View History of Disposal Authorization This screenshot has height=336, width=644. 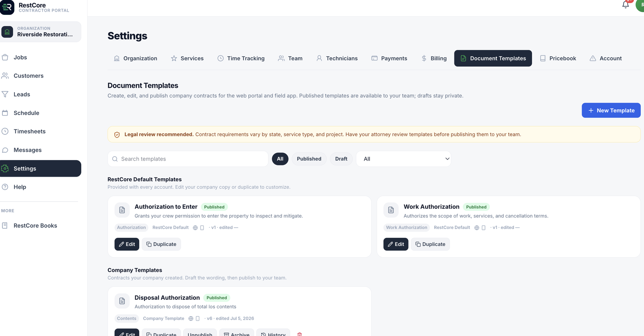[273, 333]
